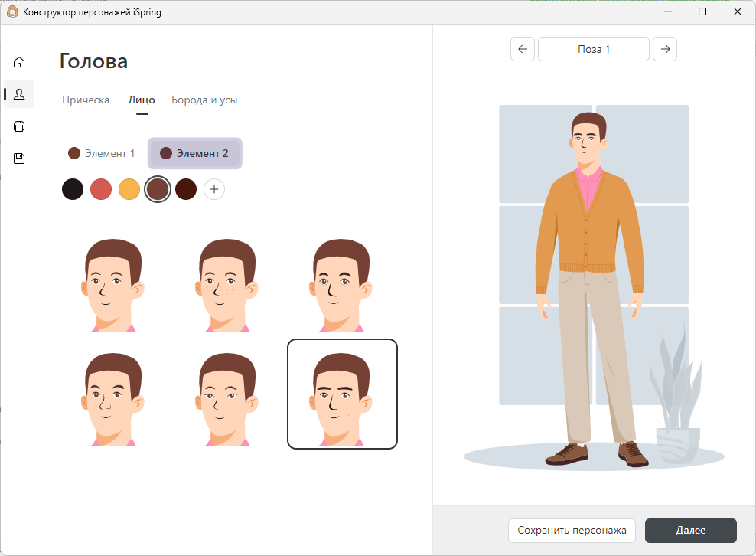The width and height of the screenshot is (756, 556).
Task: Add a custom color with plus button
Action: click(x=214, y=189)
